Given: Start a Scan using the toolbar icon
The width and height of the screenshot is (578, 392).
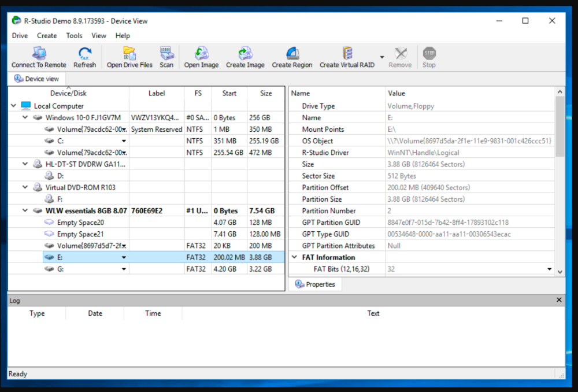Looking at the screenshot, I should point(166,54).
